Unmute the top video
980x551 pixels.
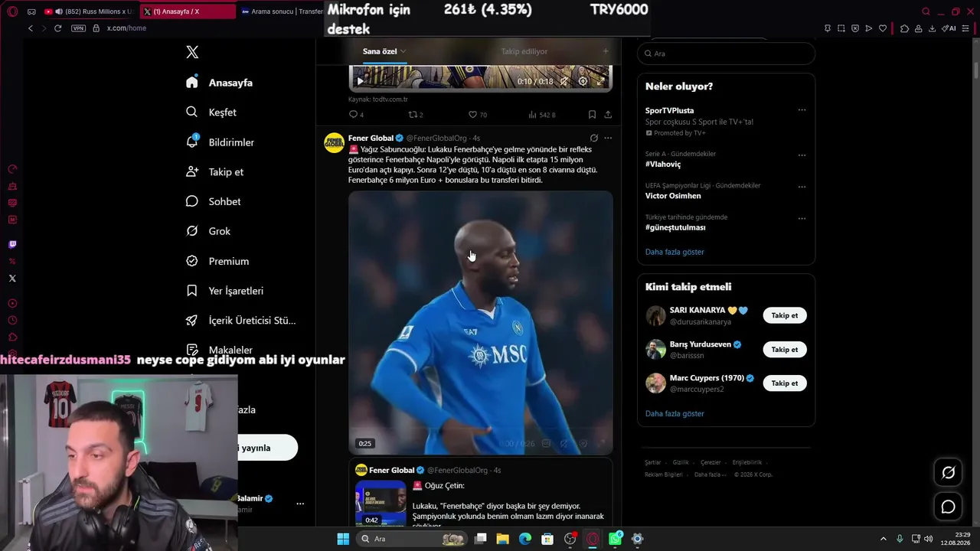[563, 81]
